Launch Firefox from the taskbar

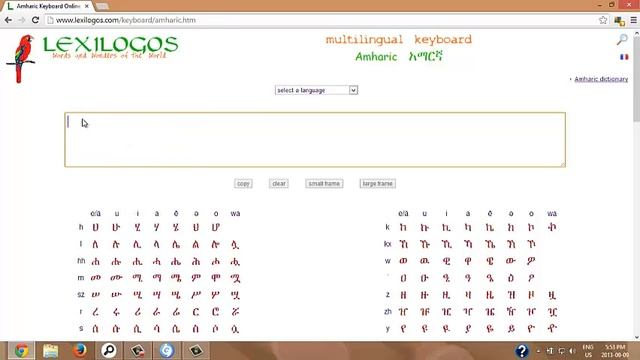pyautogui.click(x=80, y=351)
